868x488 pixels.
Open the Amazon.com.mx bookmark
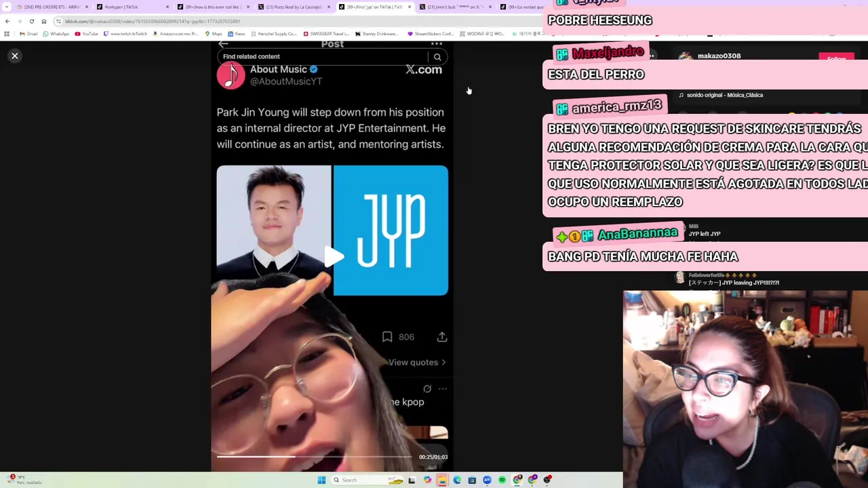pos(176,34)
